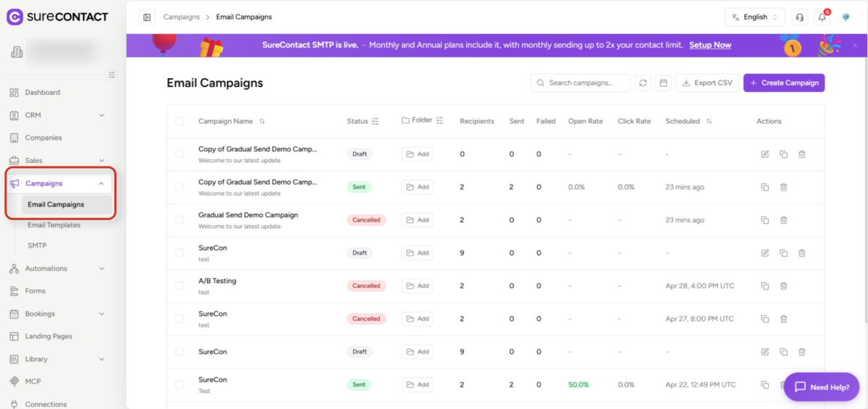This screenshot has width=868, height=409.
Task: Open the Folder column filter
Action: [440, 121]
